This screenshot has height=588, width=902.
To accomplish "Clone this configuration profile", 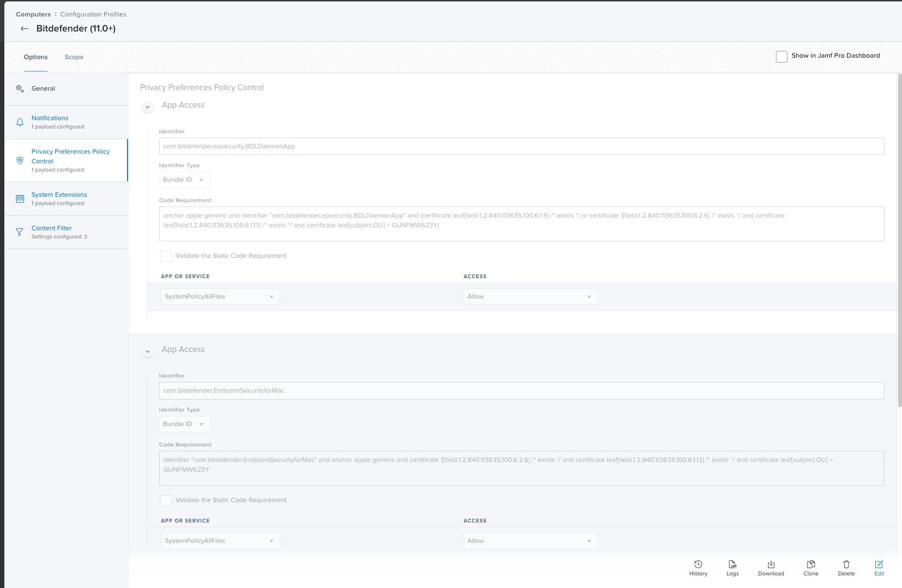I will coord(811,568).
